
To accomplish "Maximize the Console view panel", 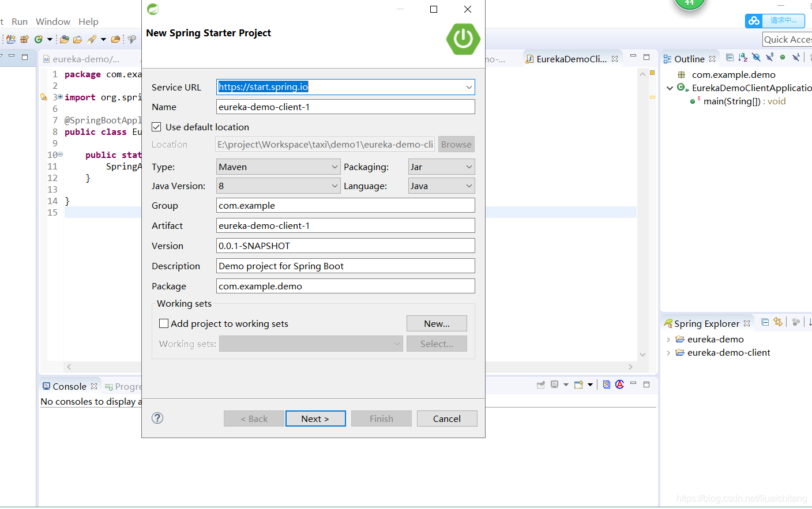I will pos(646,384).
